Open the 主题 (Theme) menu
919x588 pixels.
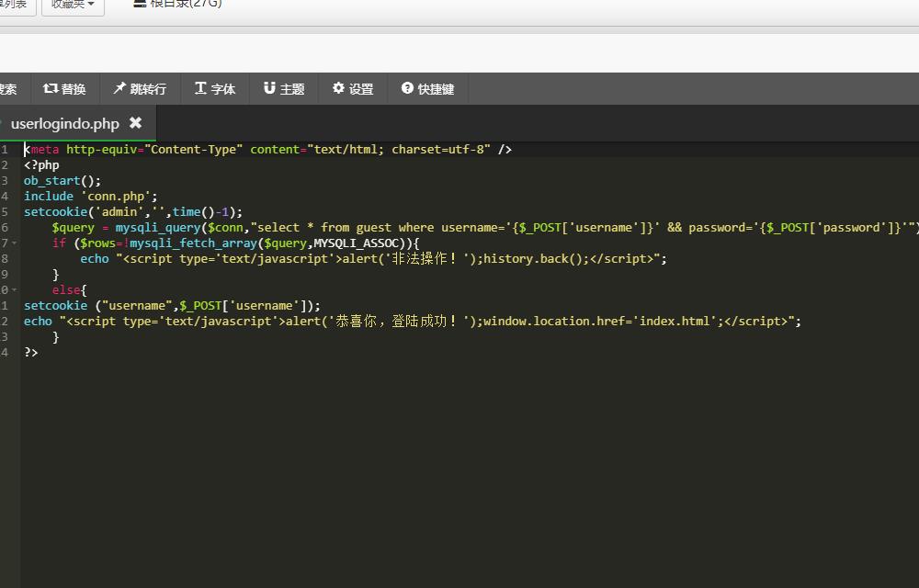pos(284,89)
